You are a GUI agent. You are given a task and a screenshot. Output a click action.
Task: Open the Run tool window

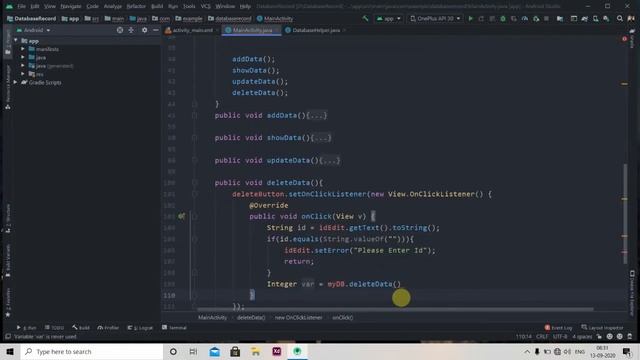coord(27,327)
